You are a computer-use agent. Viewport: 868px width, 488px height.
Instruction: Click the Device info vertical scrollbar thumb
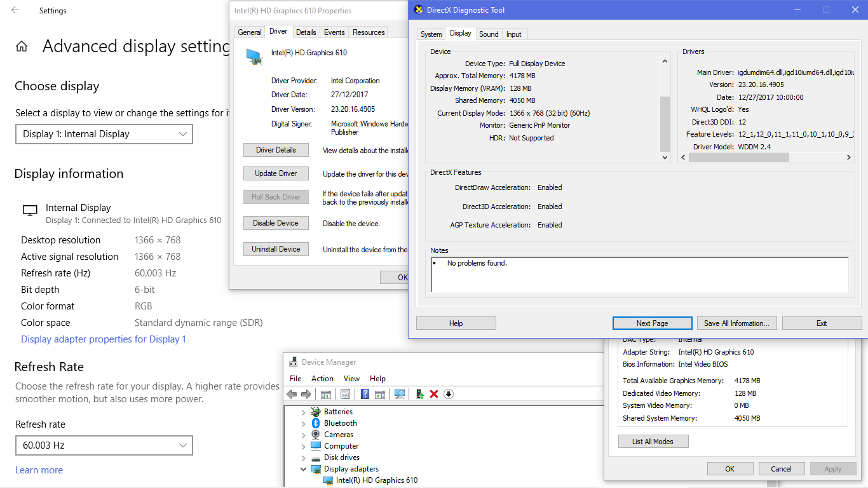[665, 124]
